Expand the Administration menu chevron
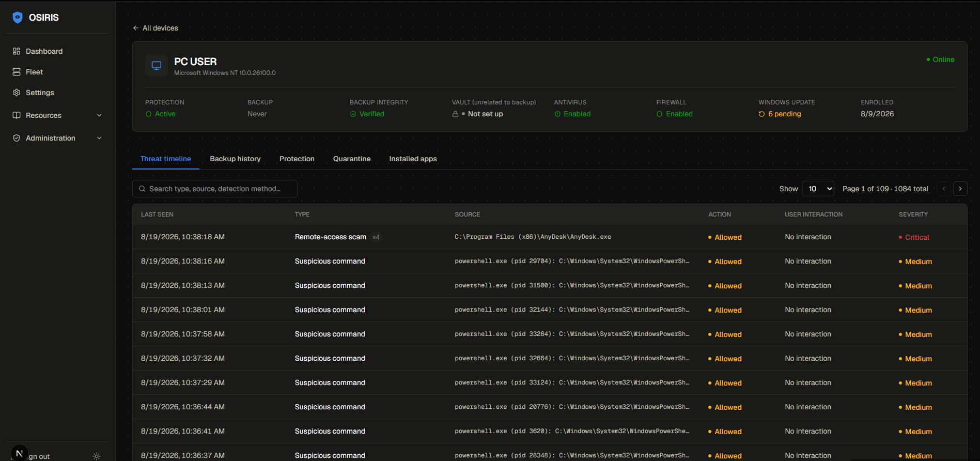This screenshot has width=980, height=461. (x=99, y=138)
